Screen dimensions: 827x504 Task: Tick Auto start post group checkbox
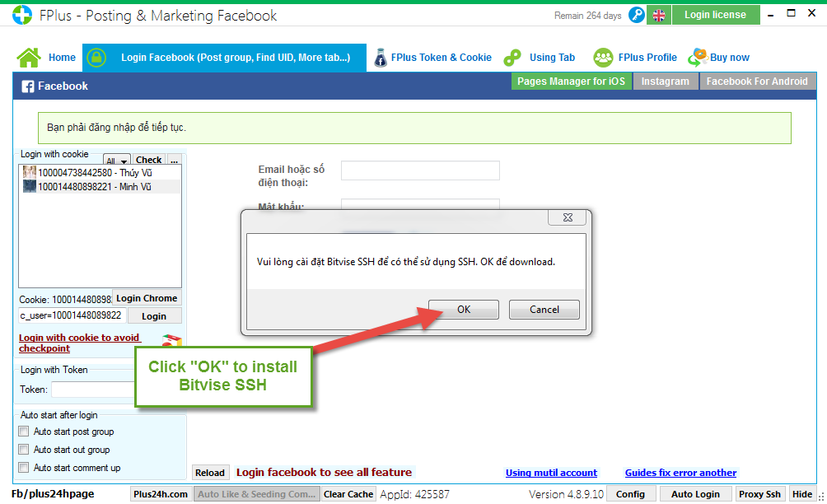coord(24,432)
